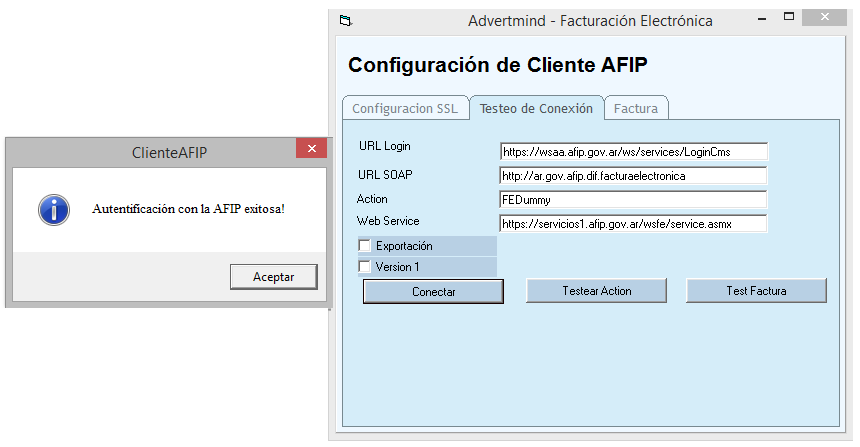Click the blue information icon in ClienteAFIP dialog
This screenshot has width=860, height=447.
[x=54, y=210]
